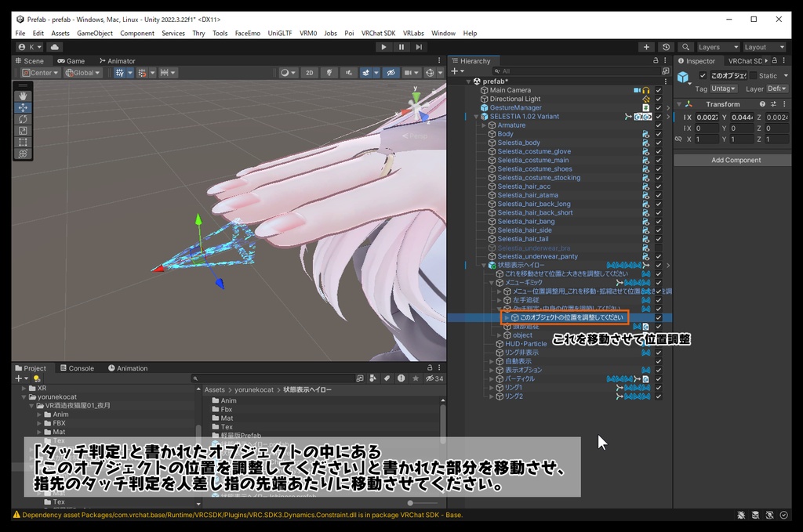Viewport: 803px width, 532px height.
Task: Lock the Hierarchy panel
Action: point(656,60)
